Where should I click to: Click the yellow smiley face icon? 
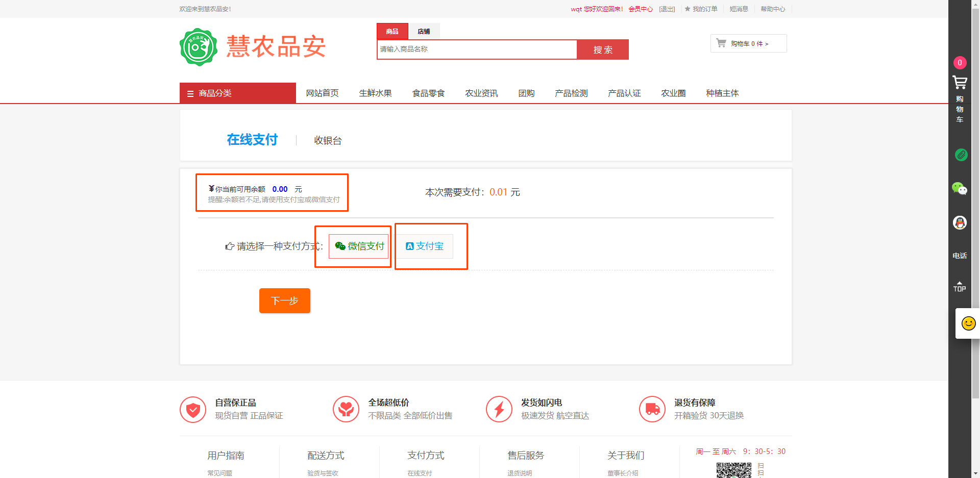pos(968,323)
